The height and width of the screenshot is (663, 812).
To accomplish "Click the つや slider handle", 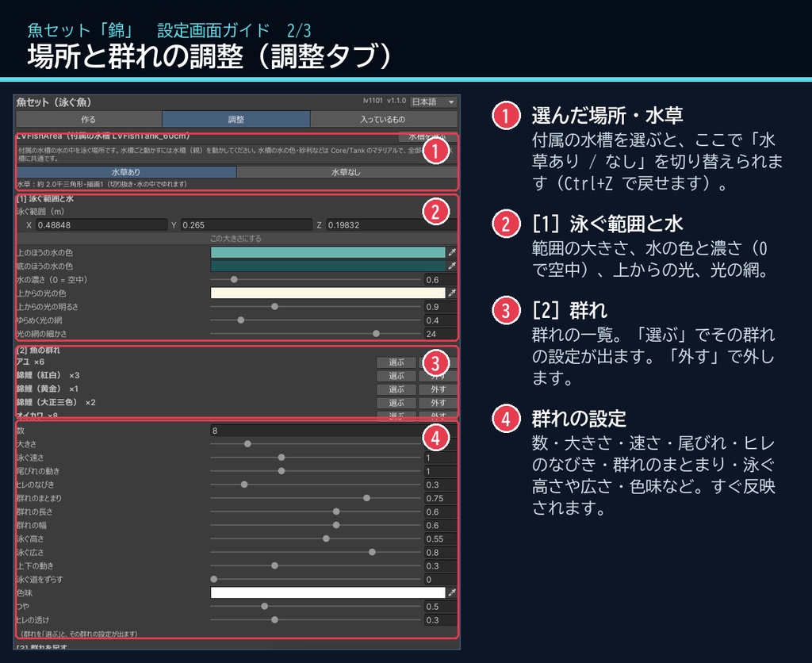I will [265, 606].
